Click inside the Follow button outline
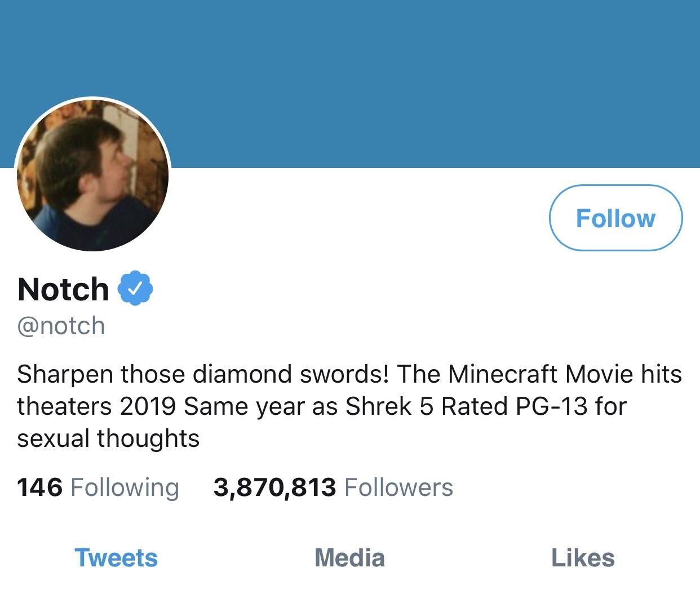Screen dimensions: 700x594 pyautogui.click(x=616, y=219)
